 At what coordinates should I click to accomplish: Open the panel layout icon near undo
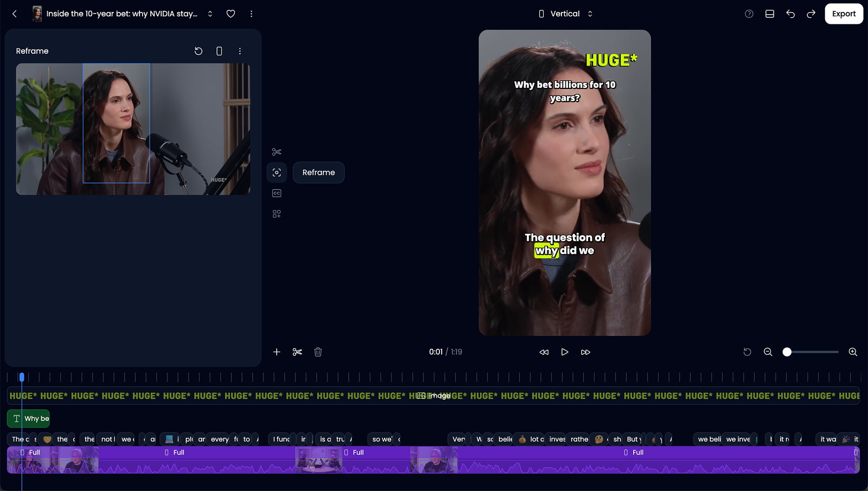click(769, 14)
